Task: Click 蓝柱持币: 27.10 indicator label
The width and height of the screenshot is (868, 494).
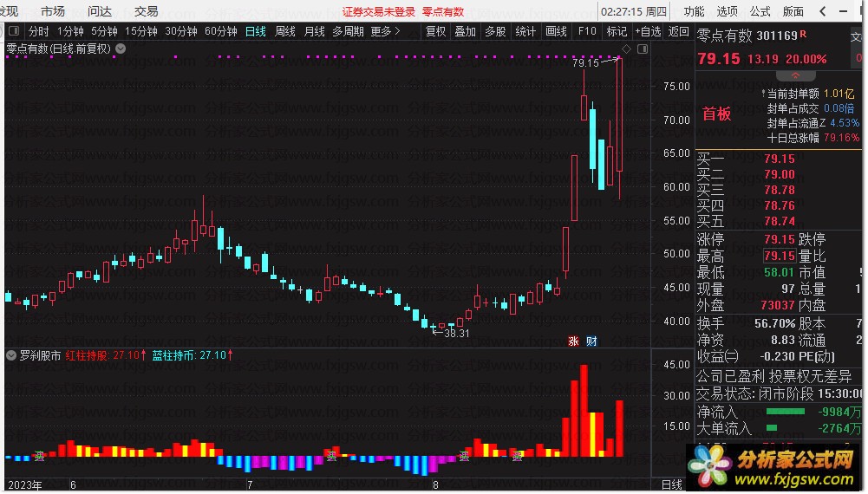Action: coord(193,354)
